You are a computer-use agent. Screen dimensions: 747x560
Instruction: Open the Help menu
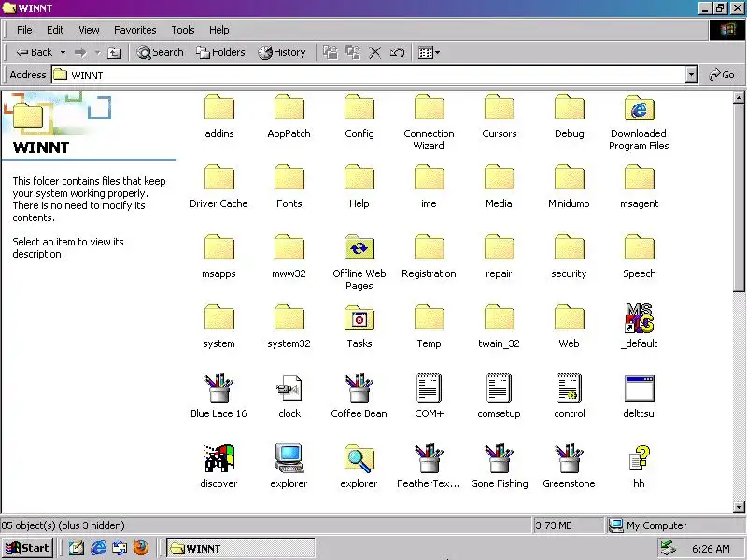coord(218,30)
